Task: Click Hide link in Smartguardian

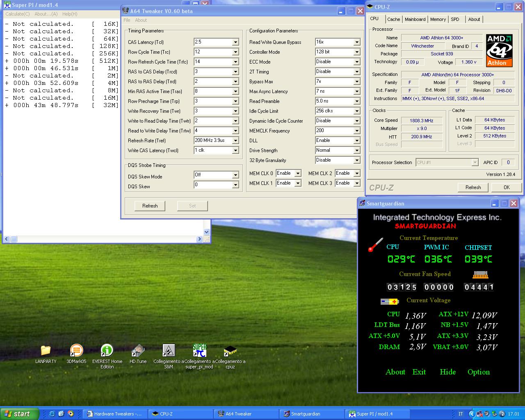Action: pyautogui.click(x=448, y=372)
